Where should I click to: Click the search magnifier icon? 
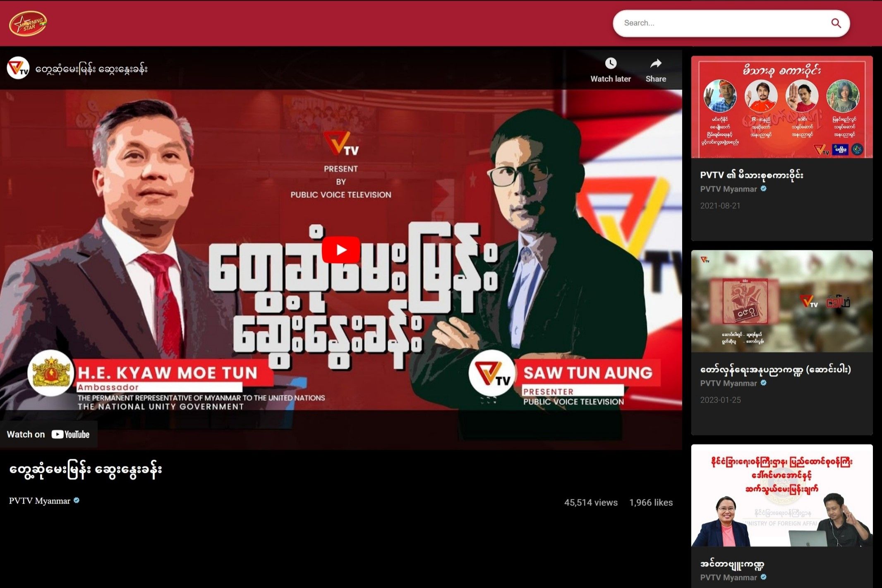tap(836, 23)
